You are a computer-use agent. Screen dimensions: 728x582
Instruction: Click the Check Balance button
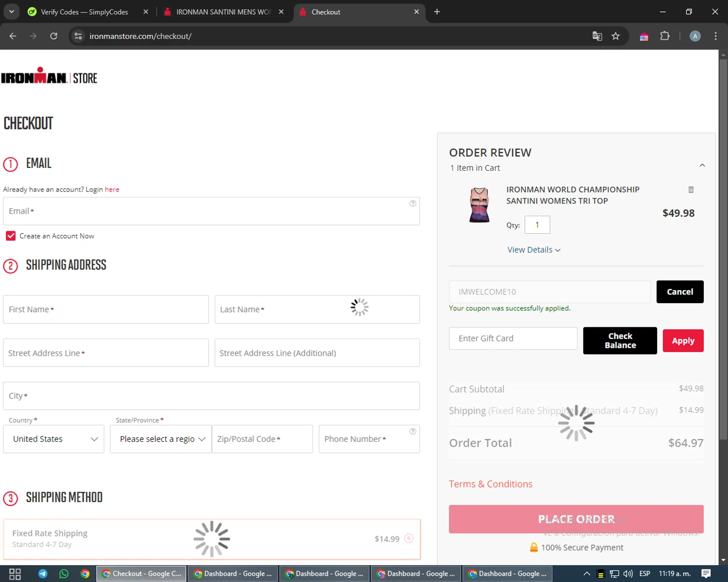point(620,340)
